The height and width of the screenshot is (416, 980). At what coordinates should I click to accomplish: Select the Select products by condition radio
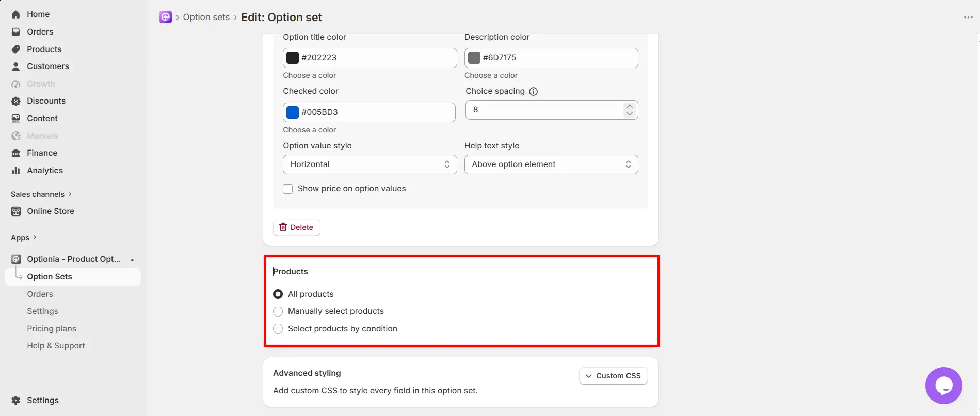click(x=278, y=329)
